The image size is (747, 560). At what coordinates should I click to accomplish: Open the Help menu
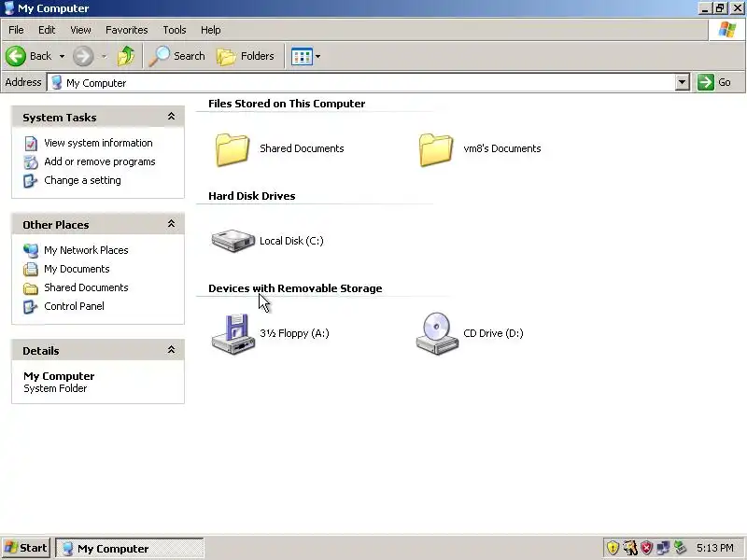coord(211,30)
